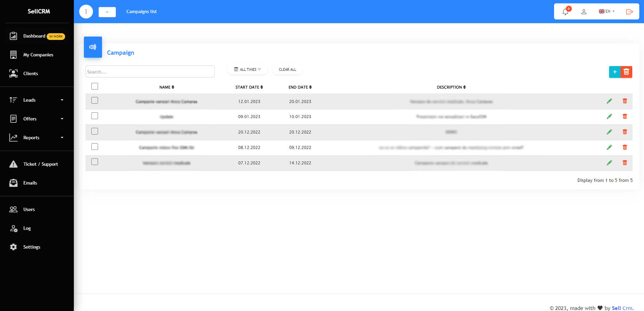Open the ALL TIMES date filter dropdown
The width and height of the screenshot is (644, 311).
pyautogui.click(x=248, y=69)
